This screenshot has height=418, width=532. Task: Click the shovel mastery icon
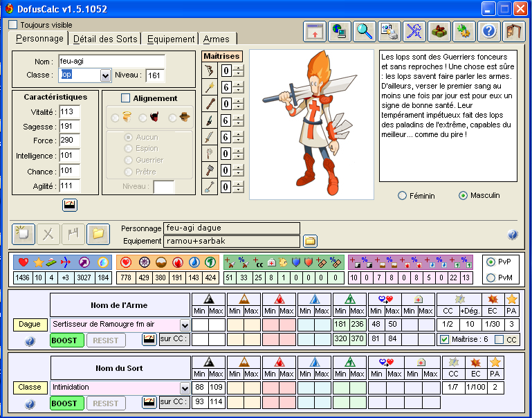point(210,187)
